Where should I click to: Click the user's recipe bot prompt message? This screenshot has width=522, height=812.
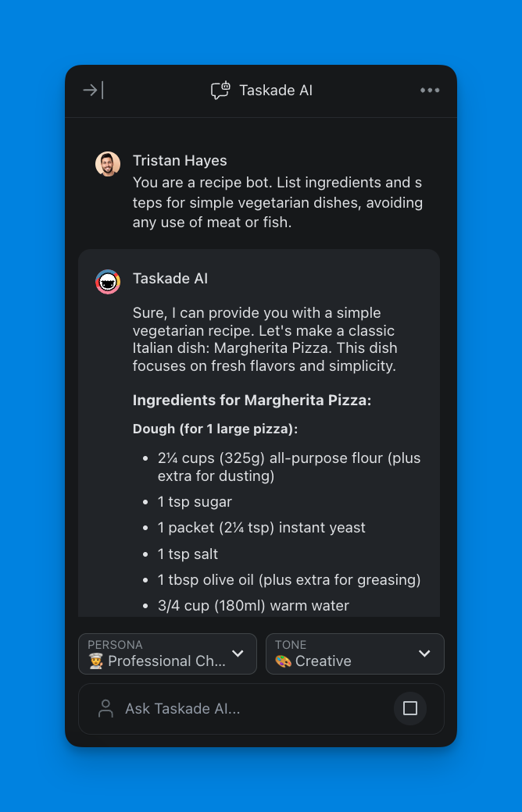pos(277,203)
